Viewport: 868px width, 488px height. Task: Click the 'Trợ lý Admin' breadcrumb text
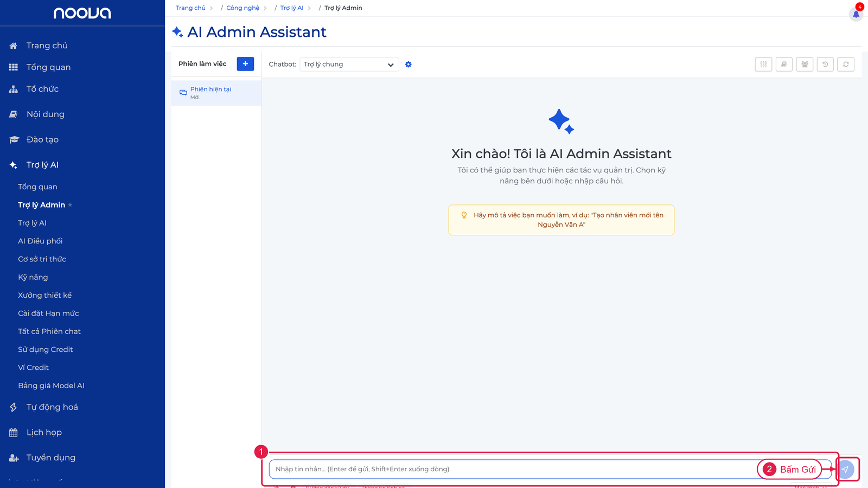343,8
